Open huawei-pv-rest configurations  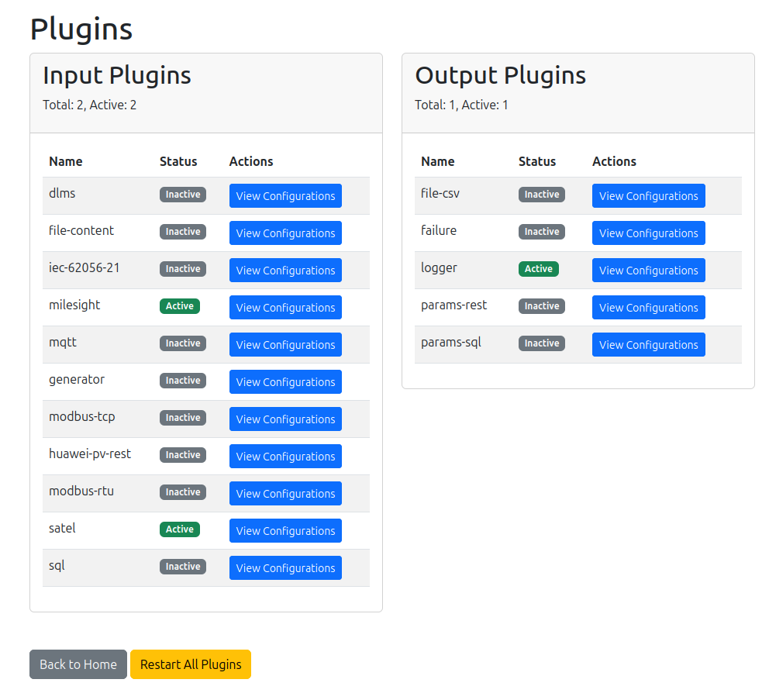tap(285, 457)
